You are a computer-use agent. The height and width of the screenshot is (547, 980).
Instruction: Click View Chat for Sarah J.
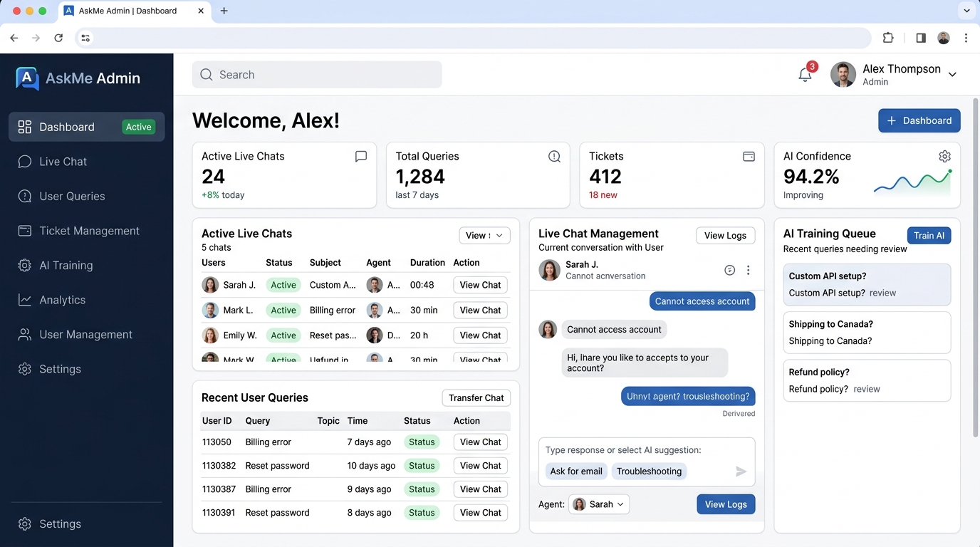480,285
